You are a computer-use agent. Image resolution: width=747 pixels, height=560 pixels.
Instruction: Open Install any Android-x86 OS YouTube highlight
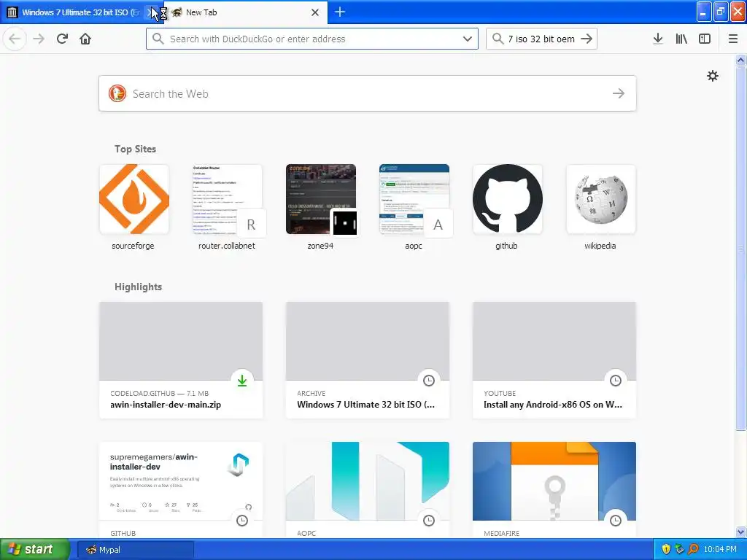pyautogui.click(x=554, y=360)
